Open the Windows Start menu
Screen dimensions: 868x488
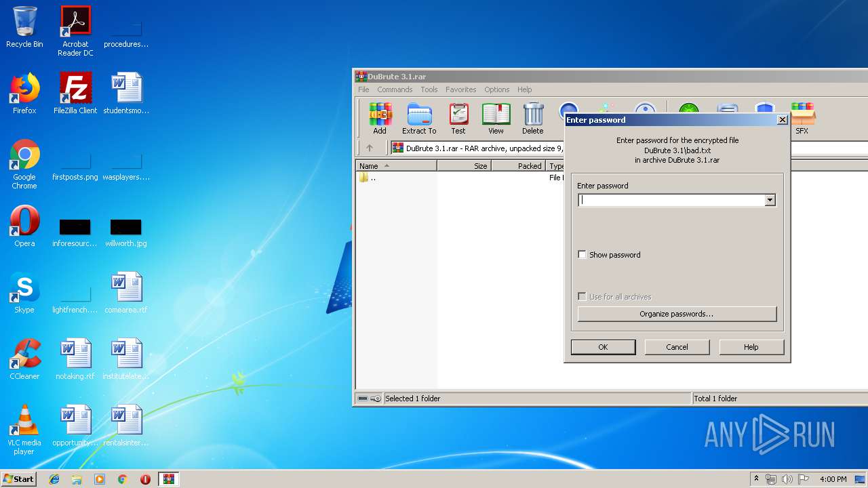[x=19, y=479]
